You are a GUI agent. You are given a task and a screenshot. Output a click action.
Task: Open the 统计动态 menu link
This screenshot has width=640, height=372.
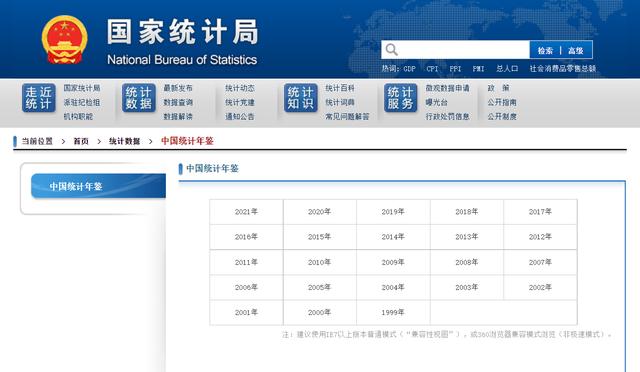click(240, 88)
